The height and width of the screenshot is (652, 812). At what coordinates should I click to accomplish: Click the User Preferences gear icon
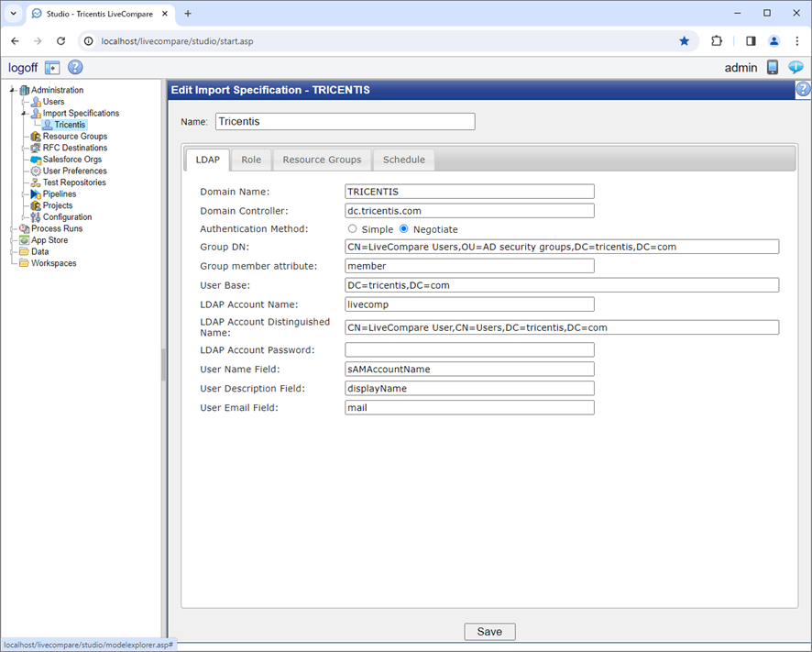35,171
